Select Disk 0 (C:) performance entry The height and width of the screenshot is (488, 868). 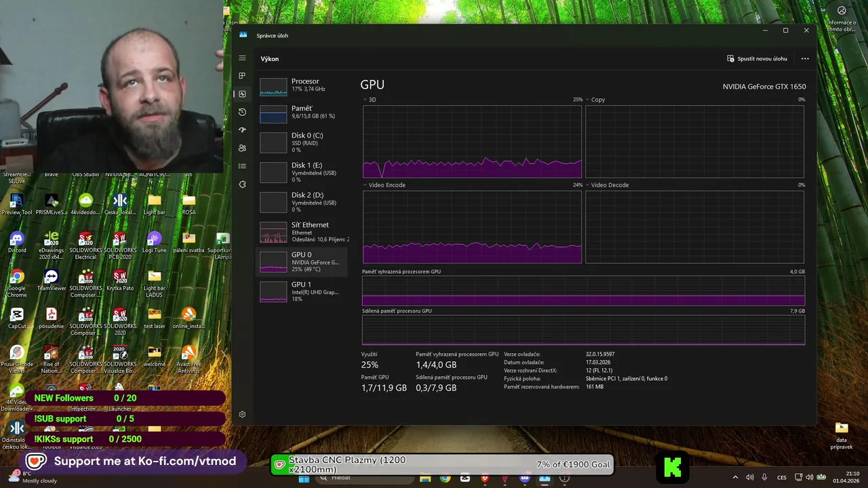coord(303,142)
